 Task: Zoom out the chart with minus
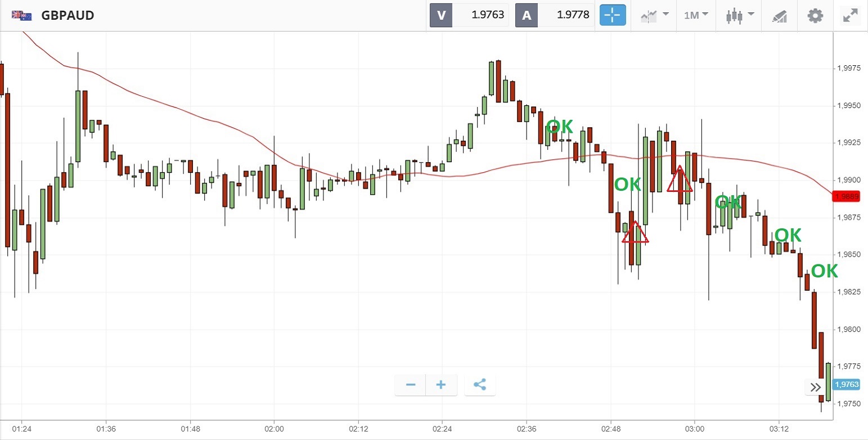411,385
